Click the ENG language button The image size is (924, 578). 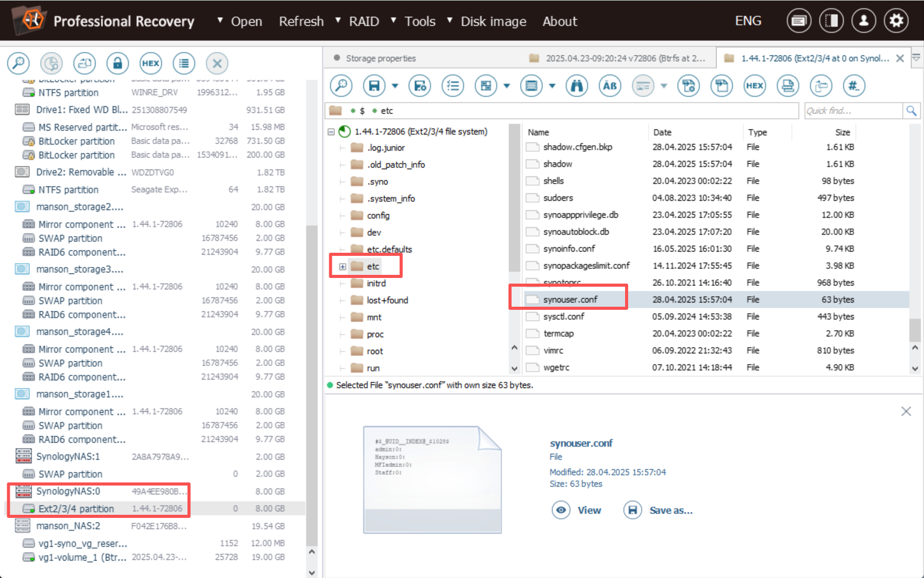point(748,21)
